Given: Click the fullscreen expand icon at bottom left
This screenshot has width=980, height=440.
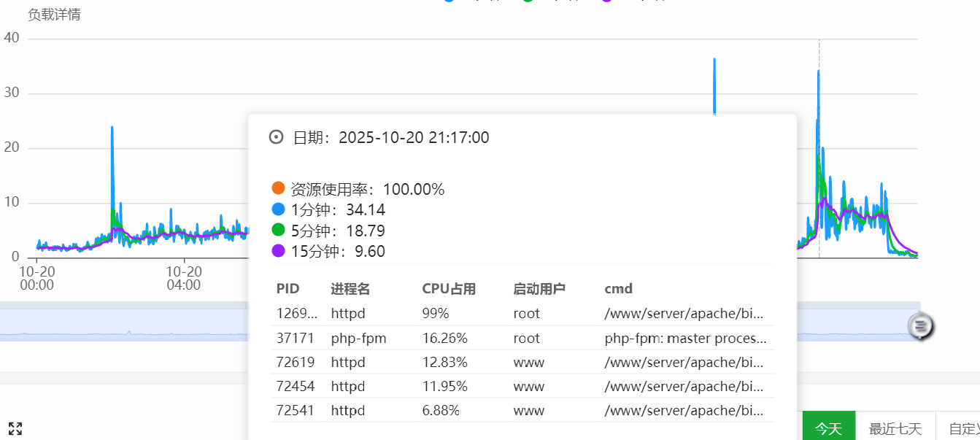Looking at the screenshot, I should 16,428.
